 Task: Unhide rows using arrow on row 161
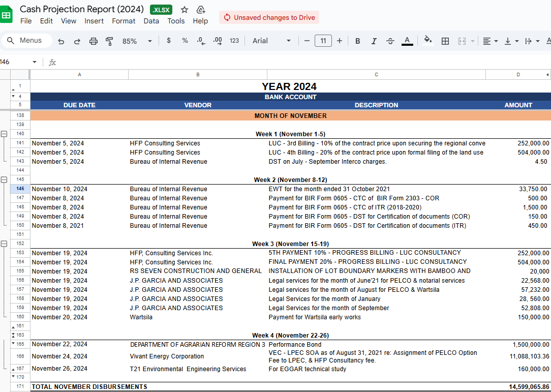point(13,327)
